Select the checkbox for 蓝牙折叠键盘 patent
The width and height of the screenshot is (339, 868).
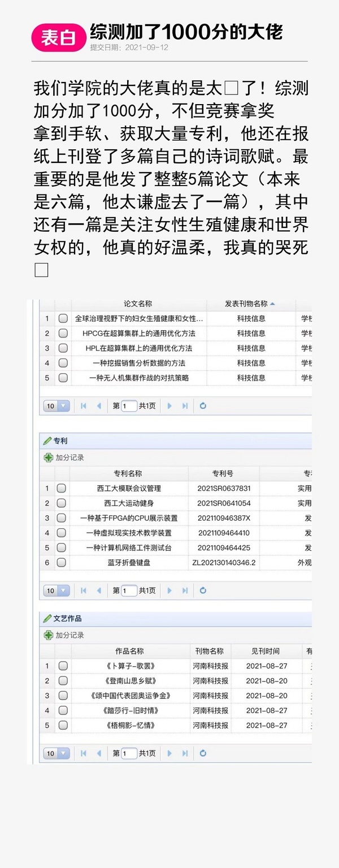tap(61, 562)
